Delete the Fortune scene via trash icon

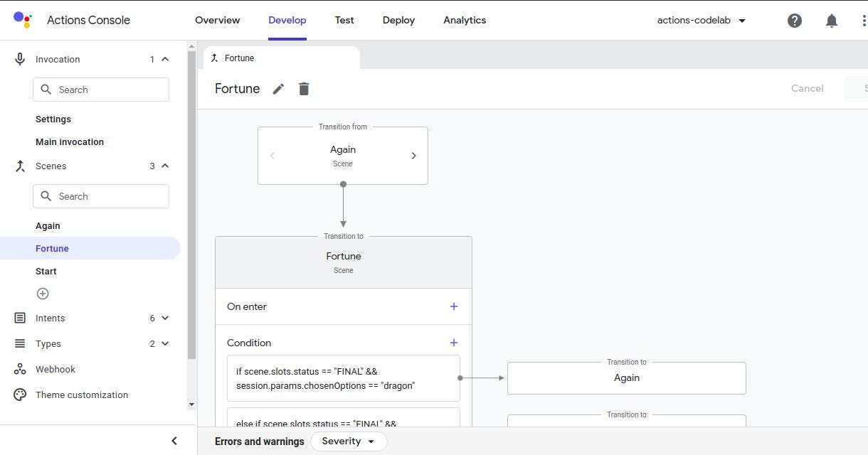click(304, 89)
